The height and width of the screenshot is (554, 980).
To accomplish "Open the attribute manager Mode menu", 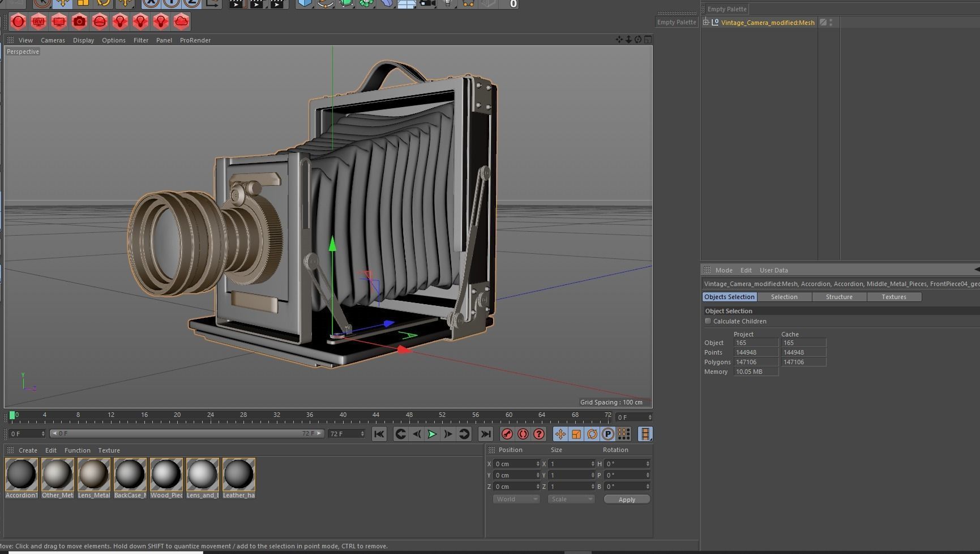I will pos(724,270).
